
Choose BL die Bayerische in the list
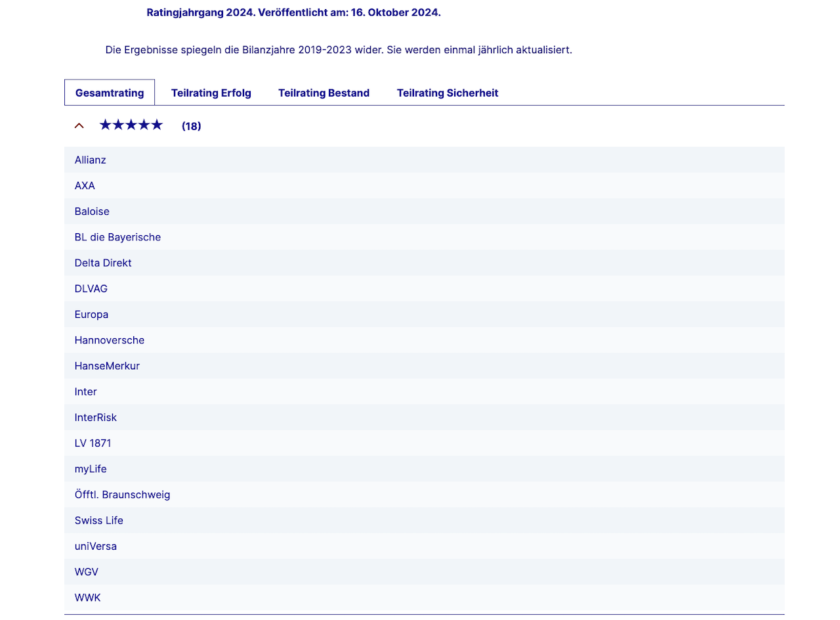pyautogui.click(x=425, y=237)
